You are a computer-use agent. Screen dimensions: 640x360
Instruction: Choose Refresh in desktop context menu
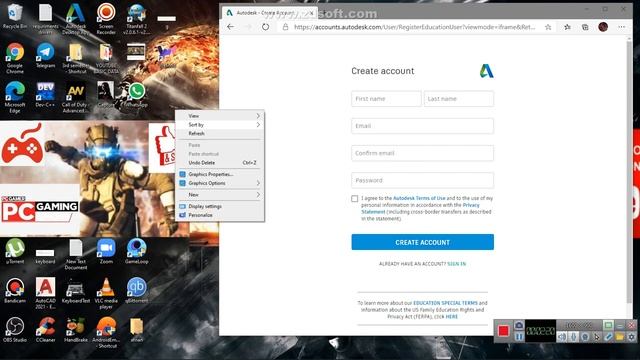click(220, 133)
